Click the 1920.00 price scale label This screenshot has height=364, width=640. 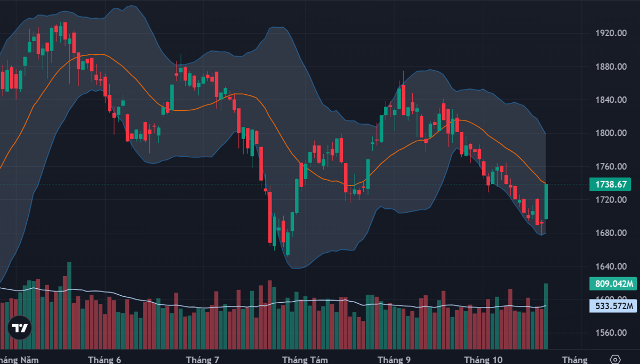[x=610, y=33]
